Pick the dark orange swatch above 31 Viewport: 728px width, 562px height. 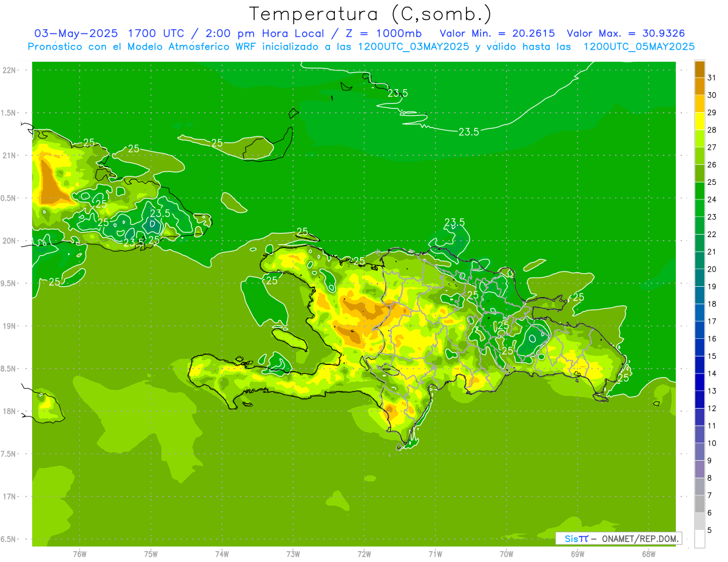(699, 69)
